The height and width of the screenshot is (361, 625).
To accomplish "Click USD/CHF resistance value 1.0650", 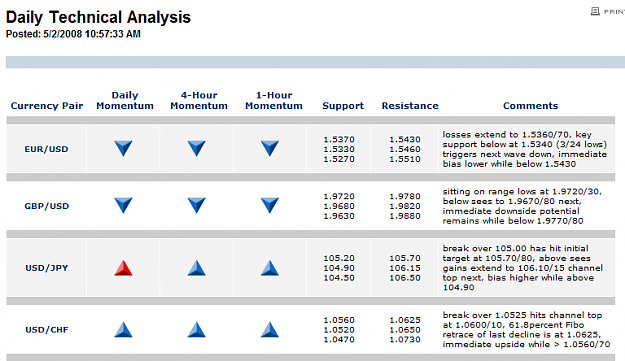I will tap(405, 330).
